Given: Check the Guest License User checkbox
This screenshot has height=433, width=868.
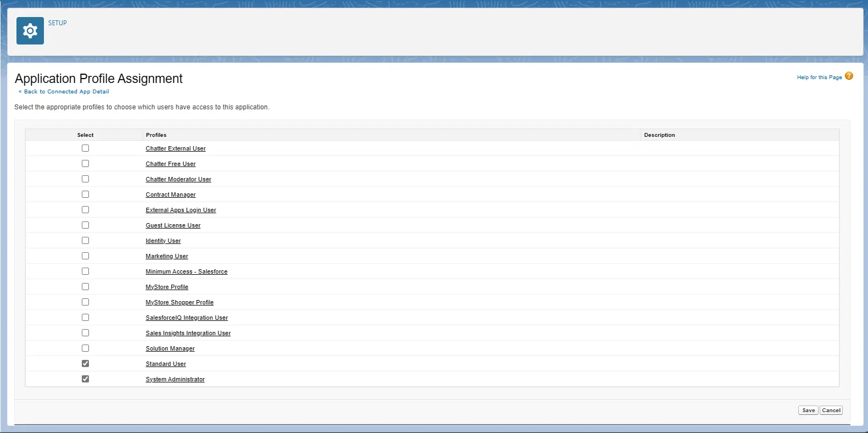Looking at the screenshot, I should 85,225.
